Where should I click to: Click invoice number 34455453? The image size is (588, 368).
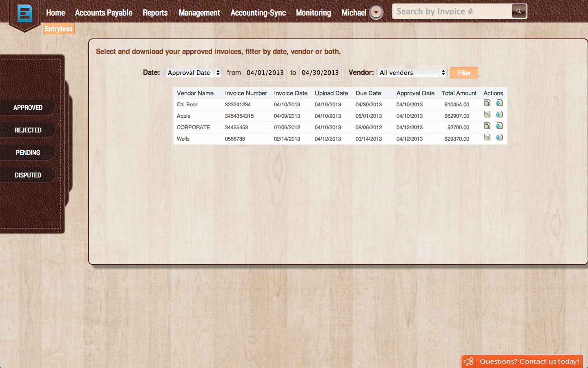(236, 127)
